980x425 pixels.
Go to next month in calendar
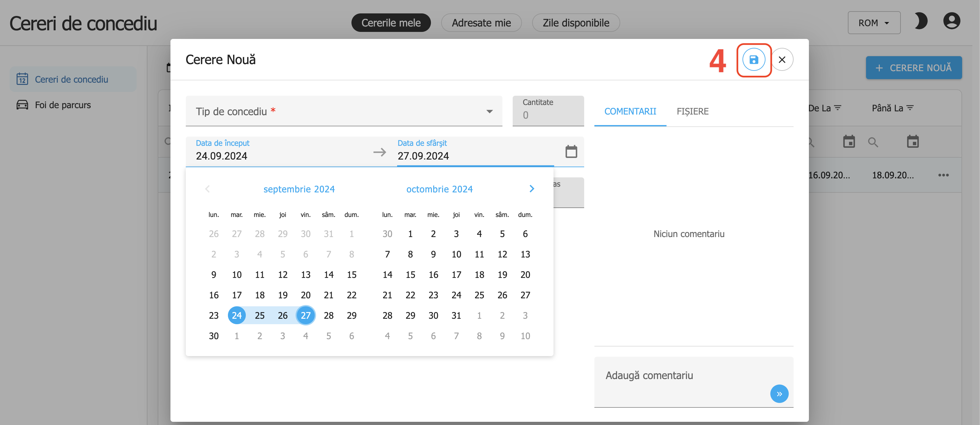[x=531, y=189]
